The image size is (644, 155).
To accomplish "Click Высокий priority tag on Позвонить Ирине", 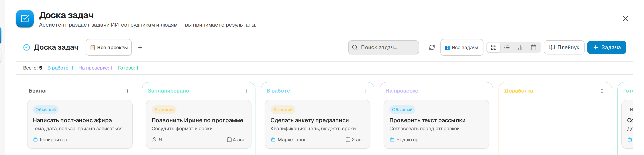I will click(x=164, y=110).
